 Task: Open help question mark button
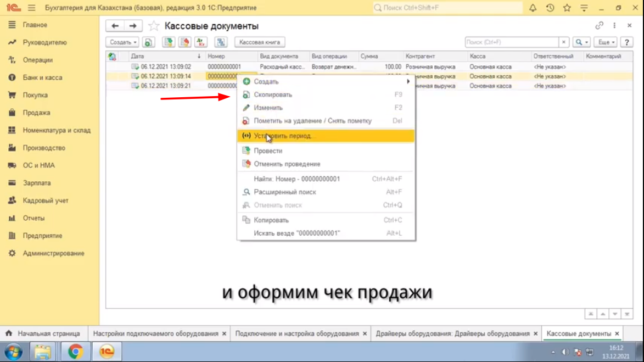tap(627, 42)
